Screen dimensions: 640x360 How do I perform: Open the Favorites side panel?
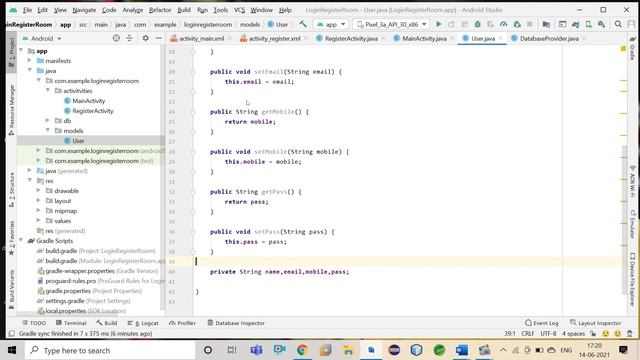11,238
